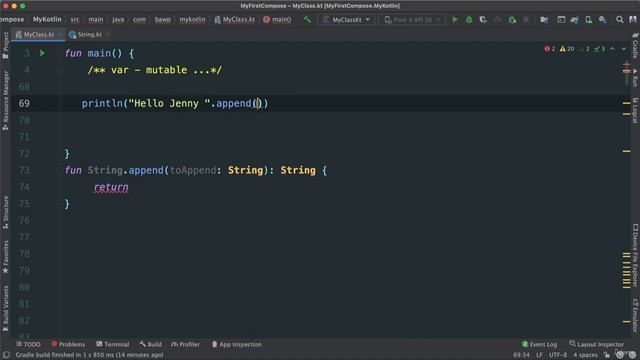
Task: Go to next highlighted error arrow
Action: click(x=623, y=49)
